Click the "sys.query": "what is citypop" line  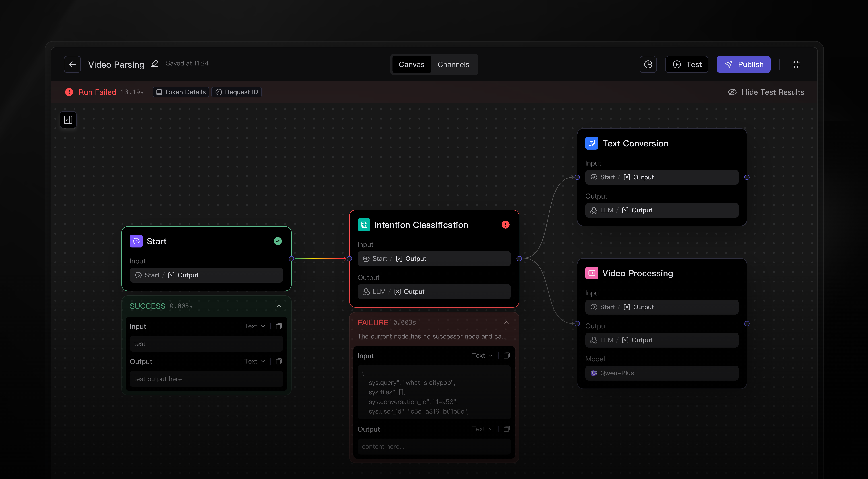click(x=410, y=383)
